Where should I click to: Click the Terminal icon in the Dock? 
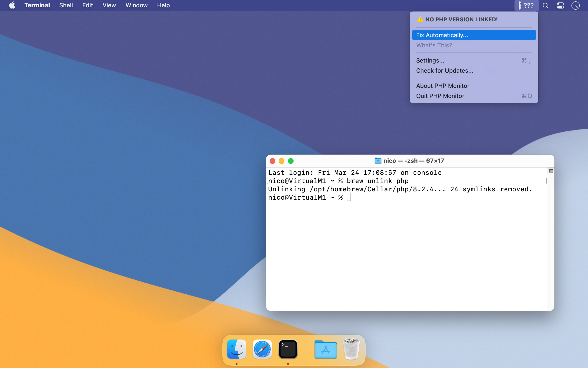(x=288, y=349)
